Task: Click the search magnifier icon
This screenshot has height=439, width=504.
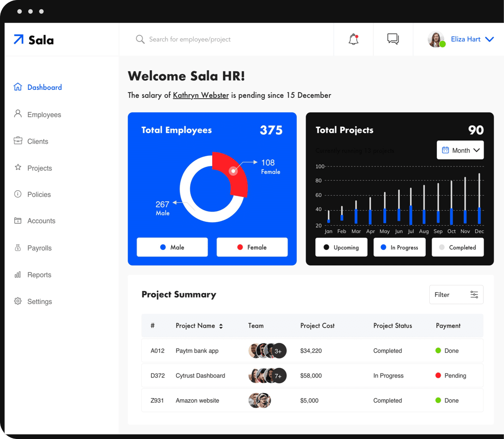Action: pos(140,39)
